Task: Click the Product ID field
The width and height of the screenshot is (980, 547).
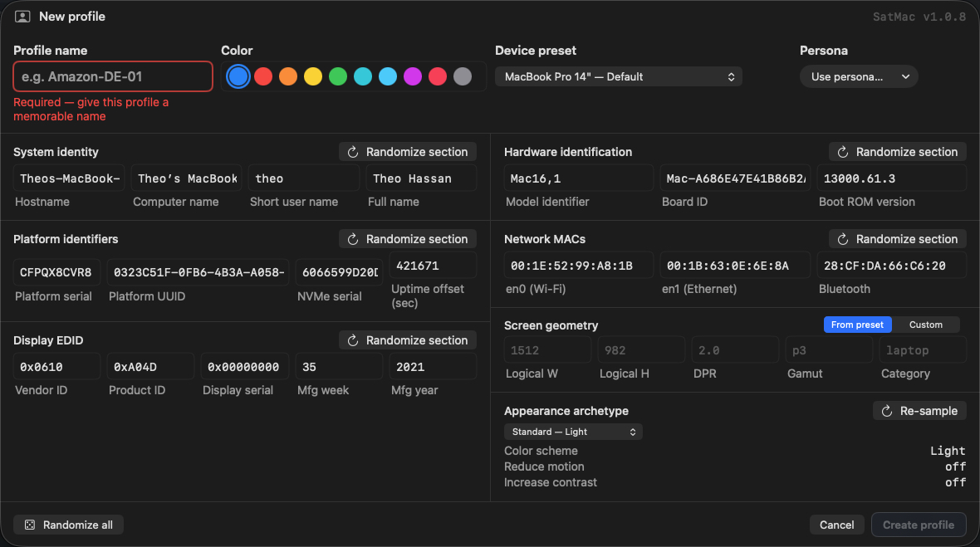Action: click(150, 367)
